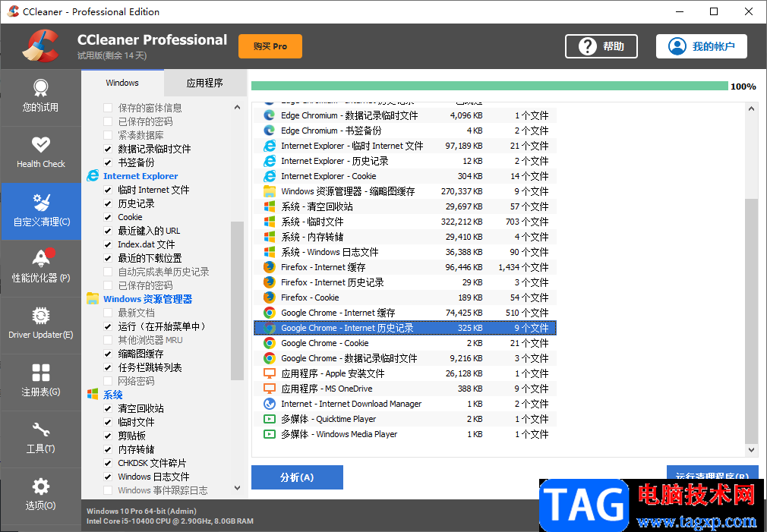Open the 工具(T) tools section

[40, 439]
